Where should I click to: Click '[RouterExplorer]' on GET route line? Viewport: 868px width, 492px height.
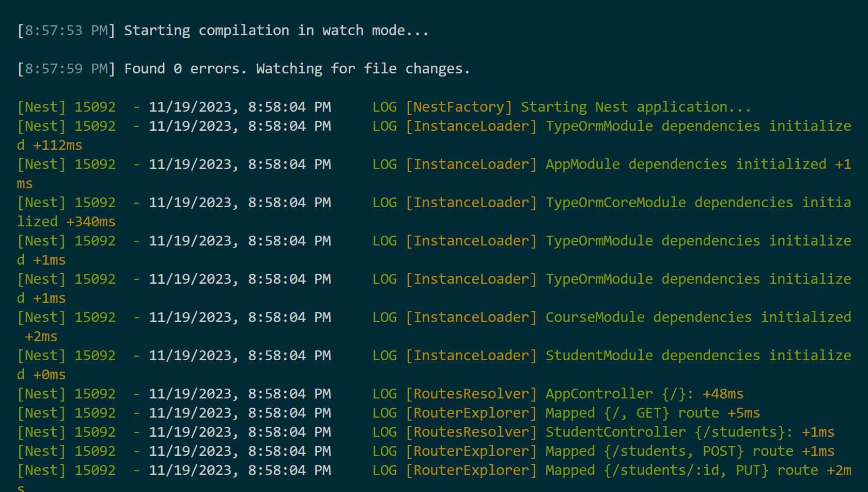(x=471, y=413)
